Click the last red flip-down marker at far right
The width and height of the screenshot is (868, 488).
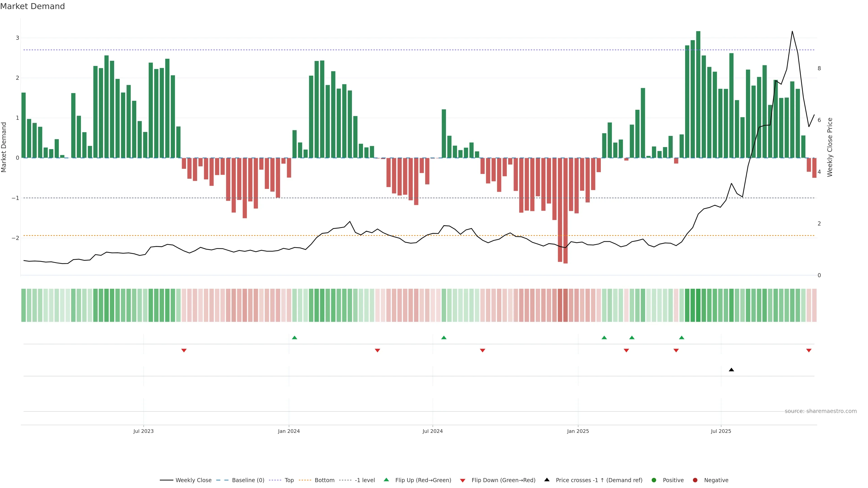click(809, 351)
